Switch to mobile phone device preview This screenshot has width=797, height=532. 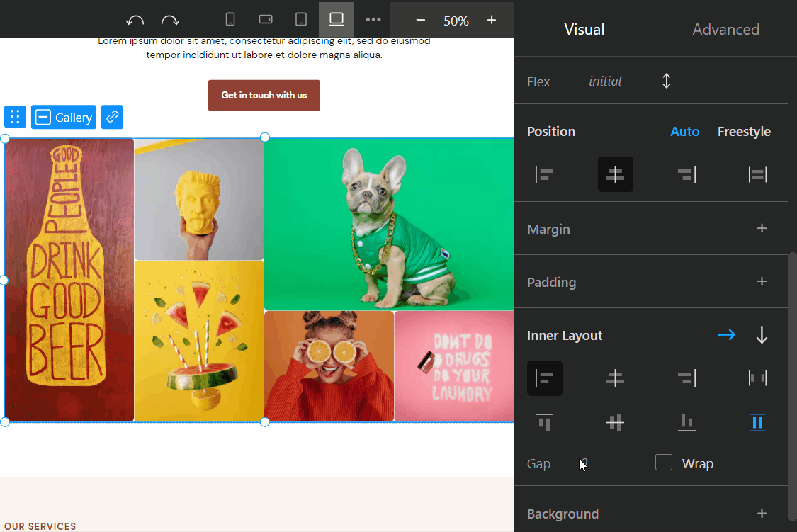pos(230,20)
